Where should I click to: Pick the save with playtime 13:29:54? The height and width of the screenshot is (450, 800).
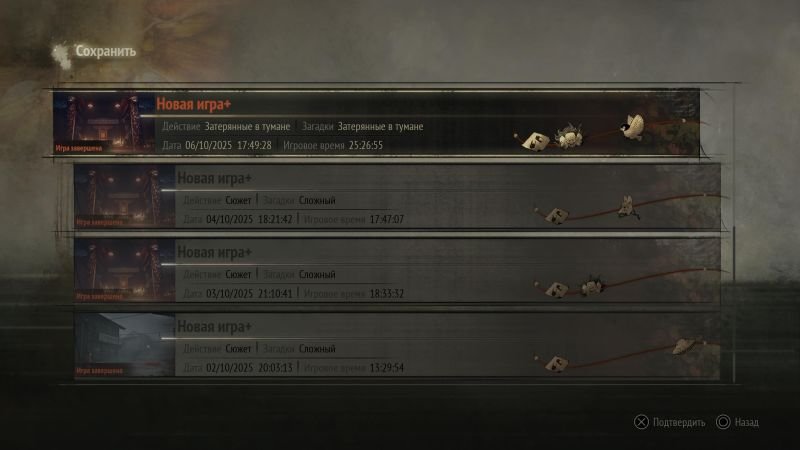pyautogui.click(x=397, y=345)
